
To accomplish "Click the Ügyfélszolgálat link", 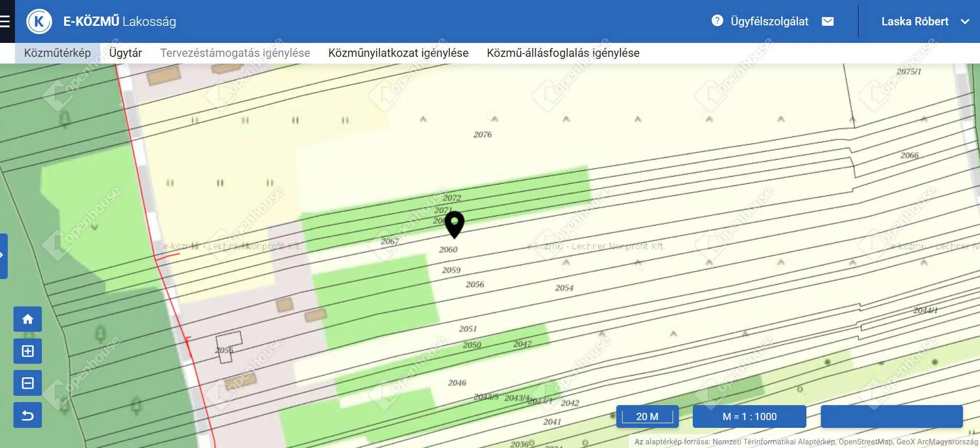I will click(769, 21).
